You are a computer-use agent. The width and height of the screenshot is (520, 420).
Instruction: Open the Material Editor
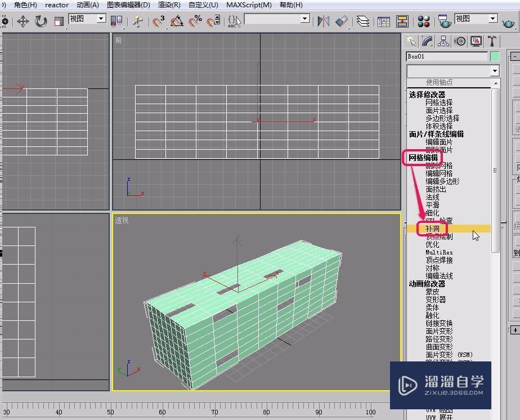tap(424, 21)
